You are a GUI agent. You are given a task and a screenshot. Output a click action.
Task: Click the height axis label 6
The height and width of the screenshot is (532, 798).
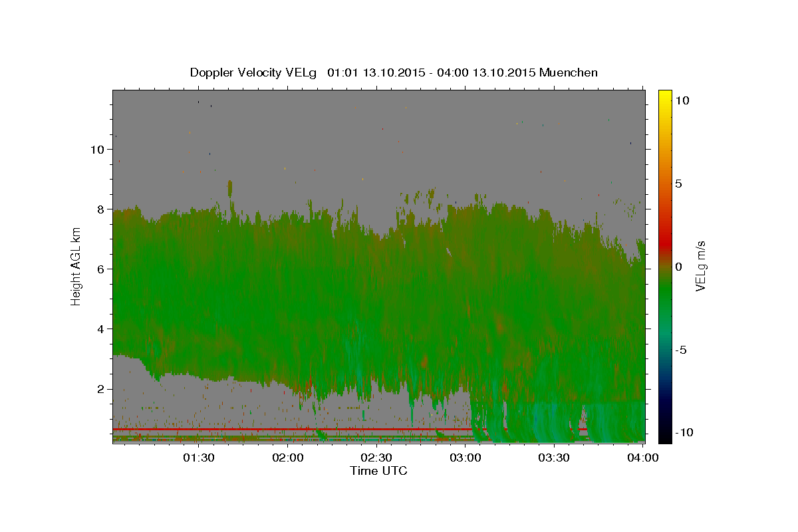pos(101,269)
